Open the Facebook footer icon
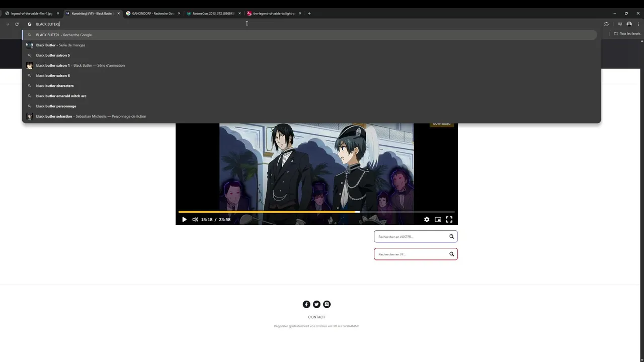644x362 pixels. (306, 304)
